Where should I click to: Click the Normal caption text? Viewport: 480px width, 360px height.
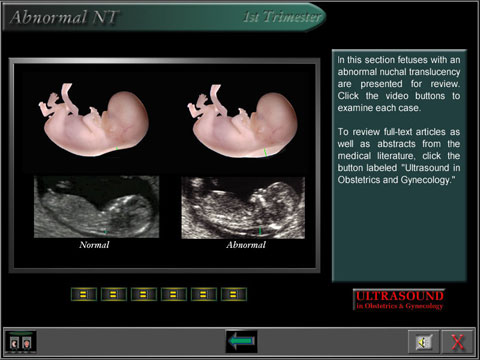click(94, 245)
